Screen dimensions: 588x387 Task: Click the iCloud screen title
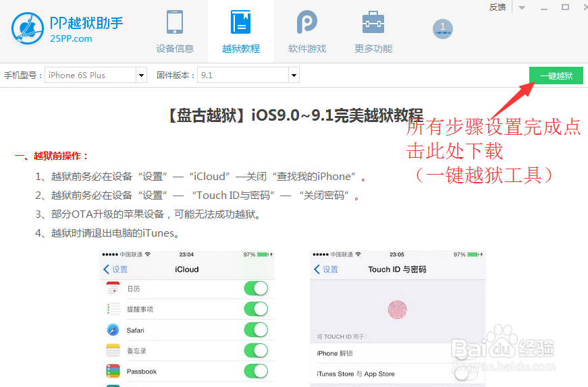click(x=187, y=270)
